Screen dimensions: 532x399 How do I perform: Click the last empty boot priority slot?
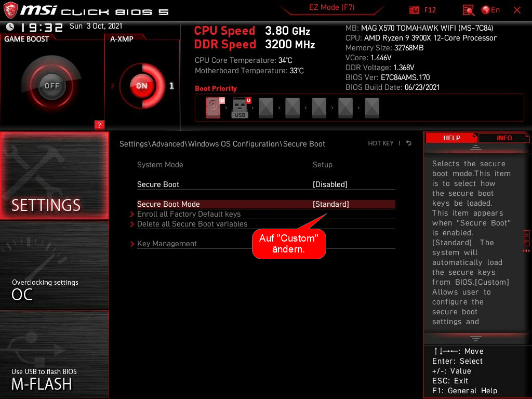click(372, 108)
